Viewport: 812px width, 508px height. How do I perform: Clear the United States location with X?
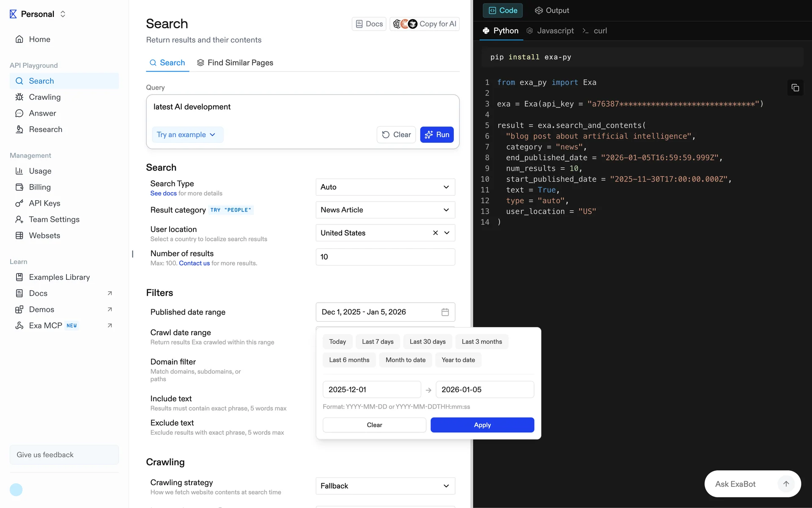[x=435, y=233]
